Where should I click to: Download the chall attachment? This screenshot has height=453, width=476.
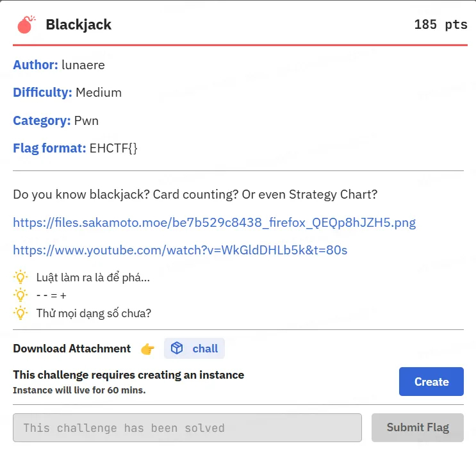(194, 349)
